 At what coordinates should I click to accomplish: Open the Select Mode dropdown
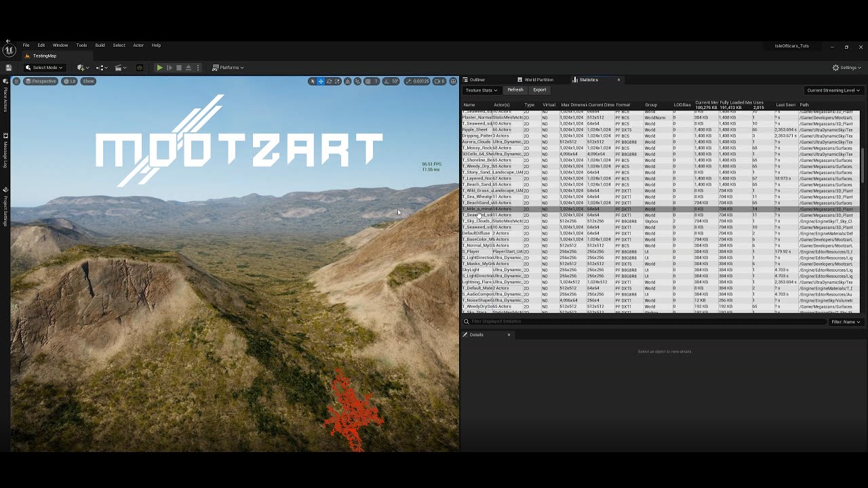tap(45, 68)
